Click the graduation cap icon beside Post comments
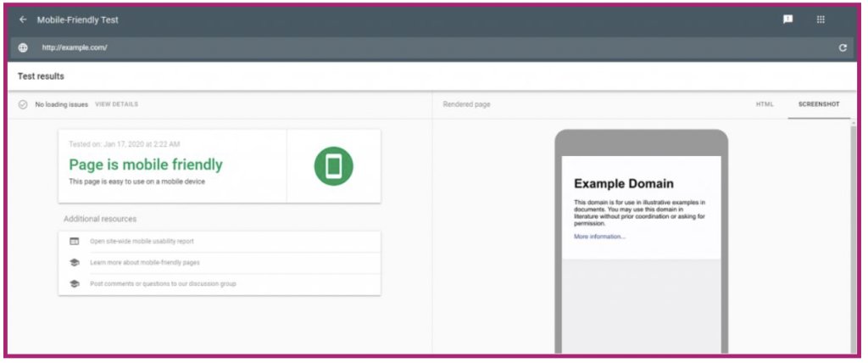 (75, 283)
